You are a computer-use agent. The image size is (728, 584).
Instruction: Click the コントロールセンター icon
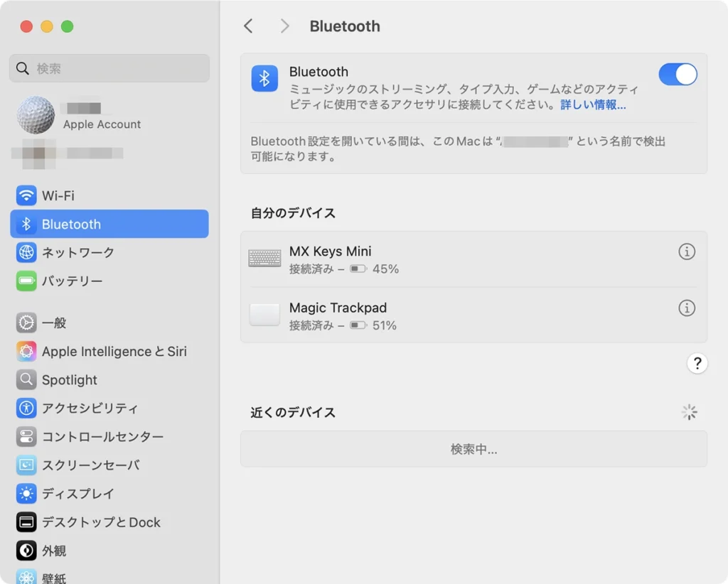click(x=26, y=436)
